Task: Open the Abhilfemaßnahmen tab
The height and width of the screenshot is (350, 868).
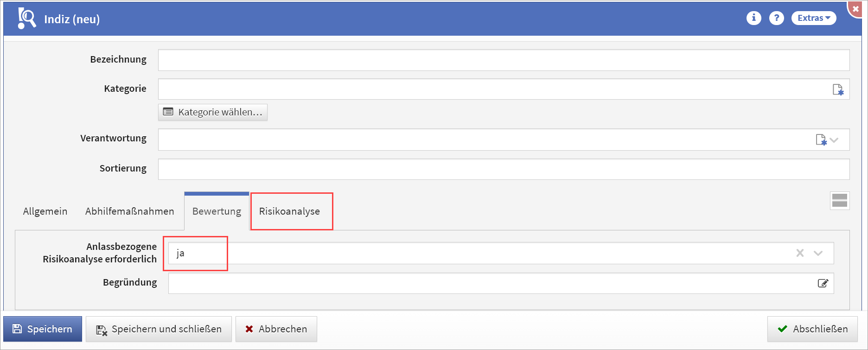Action: click(x=129, y=211)
